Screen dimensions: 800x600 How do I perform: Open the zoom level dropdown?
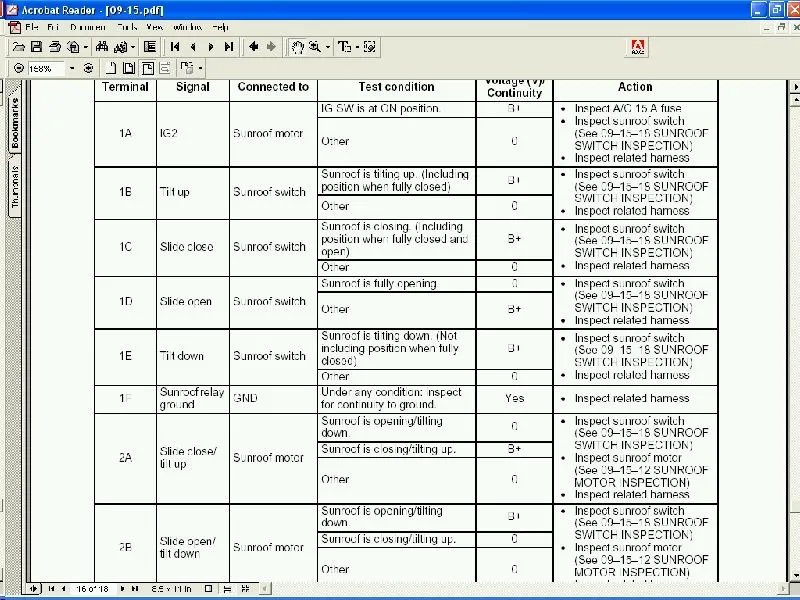(x=71, y=68)
